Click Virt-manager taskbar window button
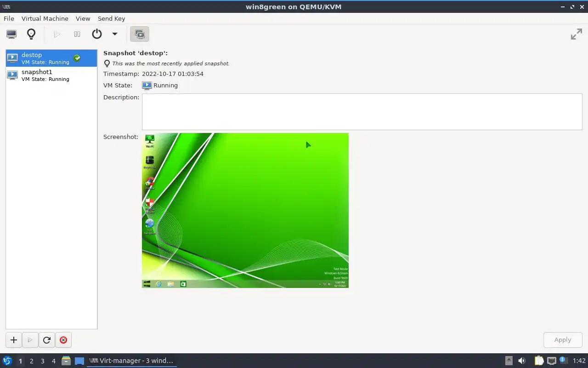 click(x=131, y=361)
